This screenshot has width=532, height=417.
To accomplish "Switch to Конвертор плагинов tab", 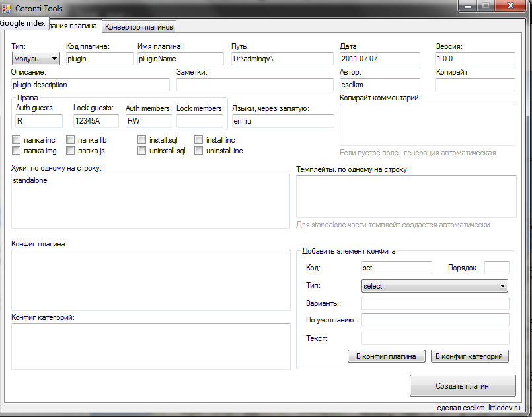I will (x=139, y=27).
